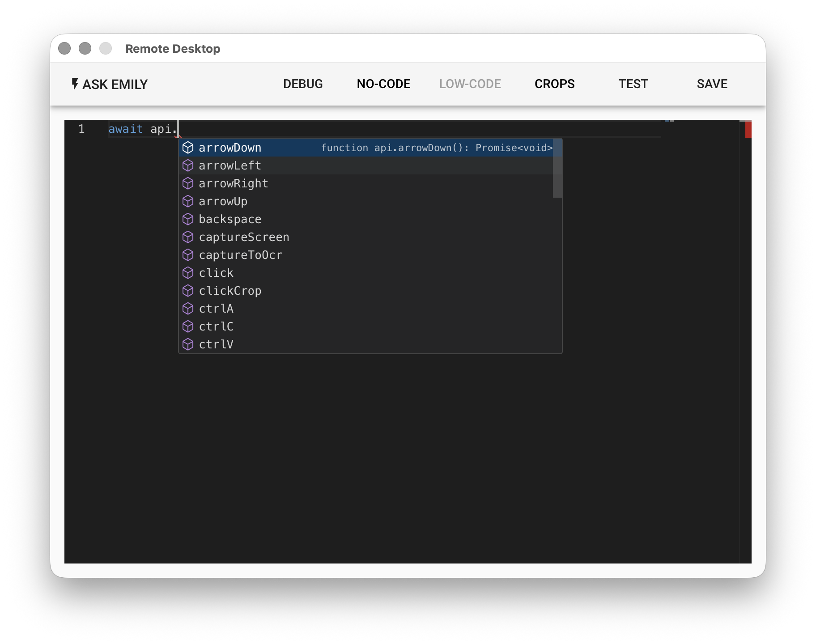Click the red error marker in overview ruler
The image size is (816, 644).
coord(748,129)
